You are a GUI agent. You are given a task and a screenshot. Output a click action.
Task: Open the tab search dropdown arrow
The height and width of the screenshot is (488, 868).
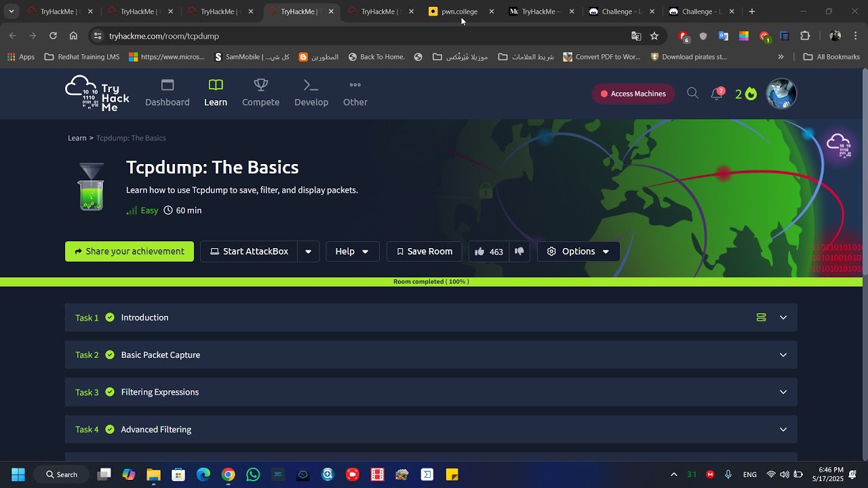(11, 12)
